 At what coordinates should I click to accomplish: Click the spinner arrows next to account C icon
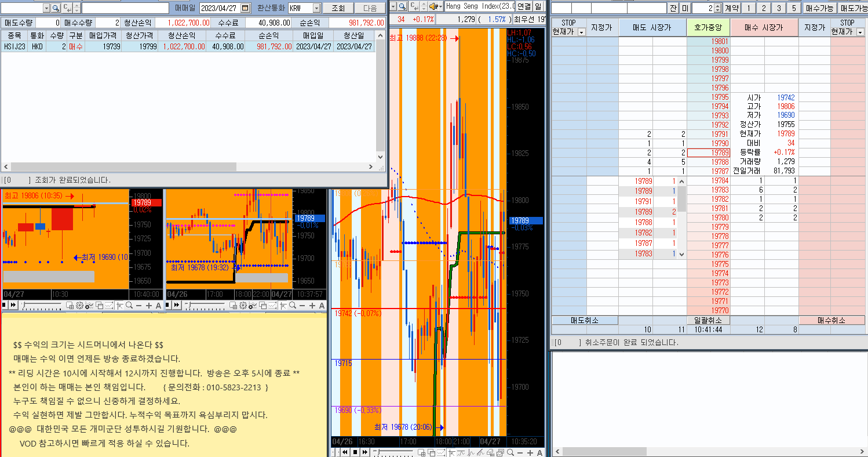pyautogui.click(x=76, y=8)
